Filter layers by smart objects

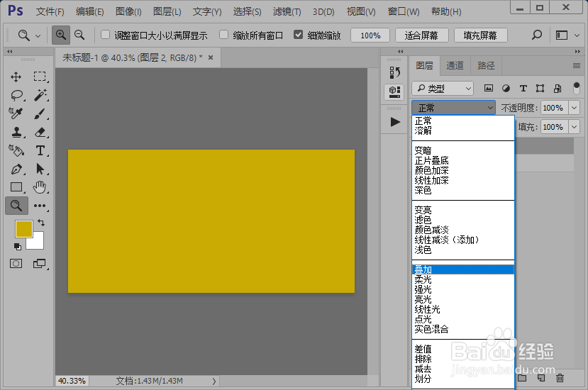pos(558,88)
